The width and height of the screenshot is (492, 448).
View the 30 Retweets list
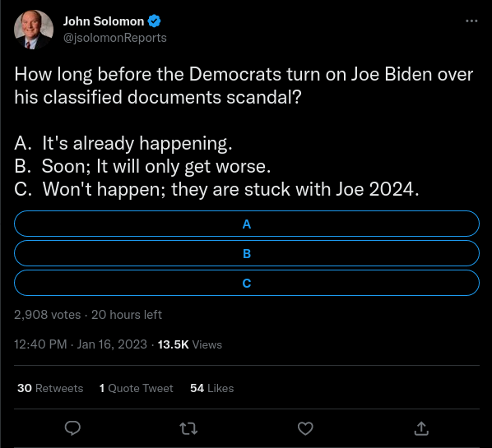50,388
